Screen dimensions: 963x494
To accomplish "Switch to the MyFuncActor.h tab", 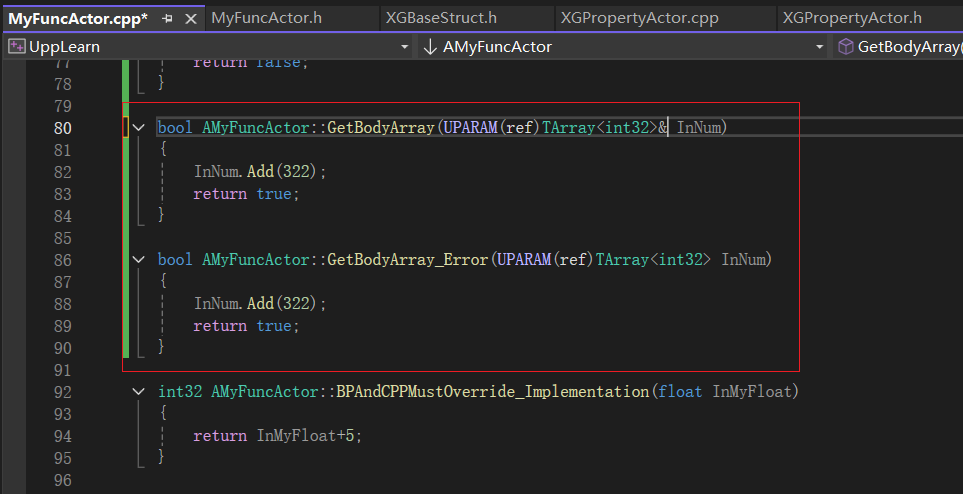I will 267,18.
